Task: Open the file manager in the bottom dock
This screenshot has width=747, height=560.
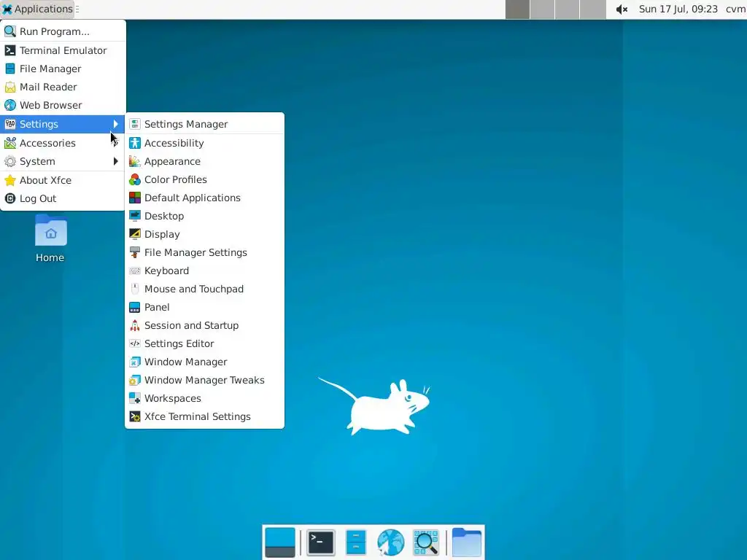Action: coord(355,542)
